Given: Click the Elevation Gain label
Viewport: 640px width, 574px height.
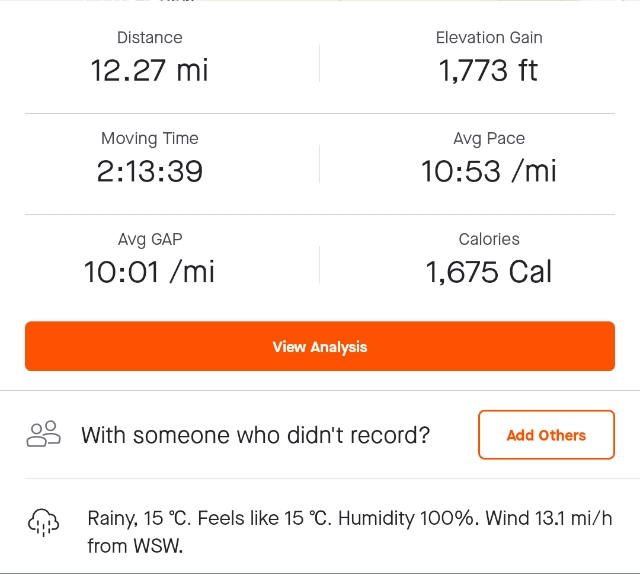Looking at the screenshot, I should (489, 38).
